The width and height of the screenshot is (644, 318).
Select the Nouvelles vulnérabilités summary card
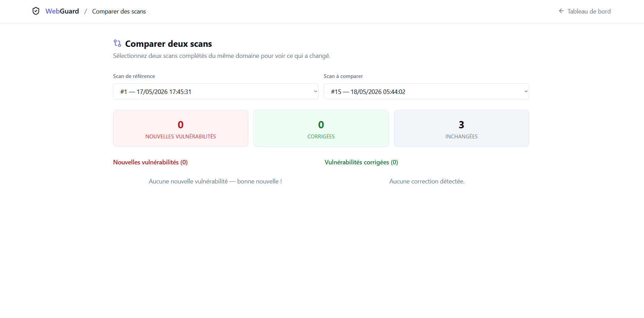[x=181, y=128]
